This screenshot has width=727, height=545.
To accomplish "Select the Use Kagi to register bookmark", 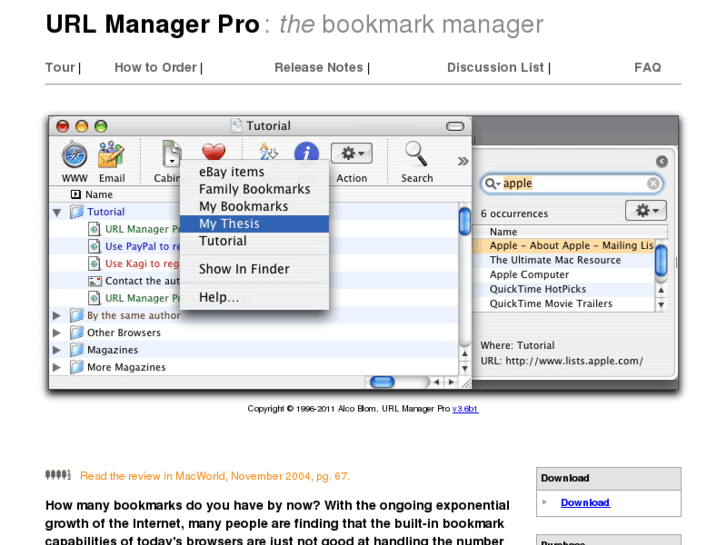I will click(x=142, y=263).
